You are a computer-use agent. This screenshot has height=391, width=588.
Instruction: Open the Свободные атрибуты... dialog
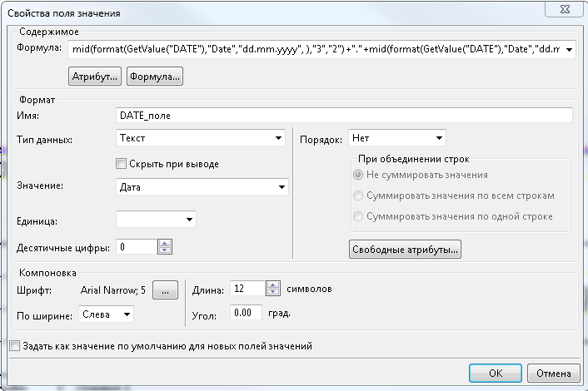point(406,249)
